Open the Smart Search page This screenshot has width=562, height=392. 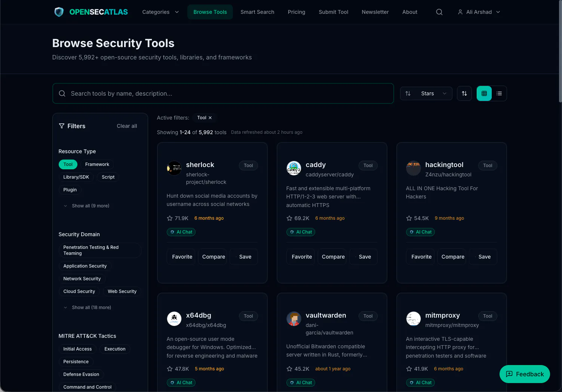[257, 12]
